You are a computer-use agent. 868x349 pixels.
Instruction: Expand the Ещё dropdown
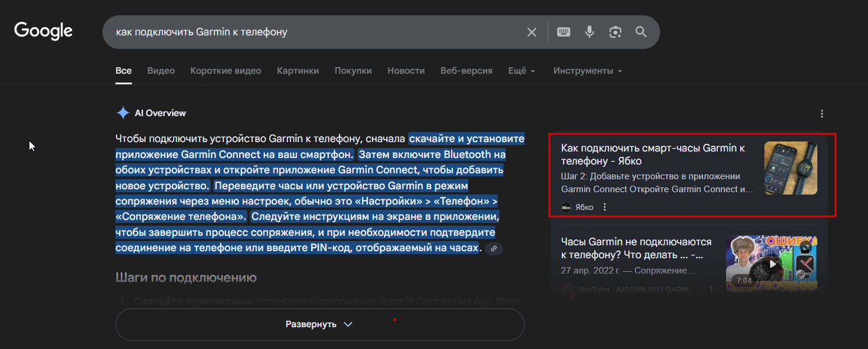tap(522, 71)
